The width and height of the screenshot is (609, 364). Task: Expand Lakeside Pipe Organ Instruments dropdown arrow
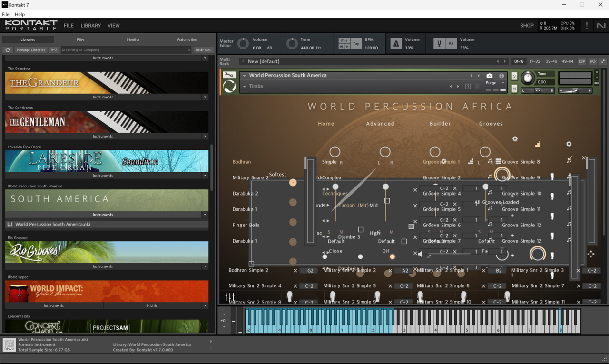coord(205,176)
